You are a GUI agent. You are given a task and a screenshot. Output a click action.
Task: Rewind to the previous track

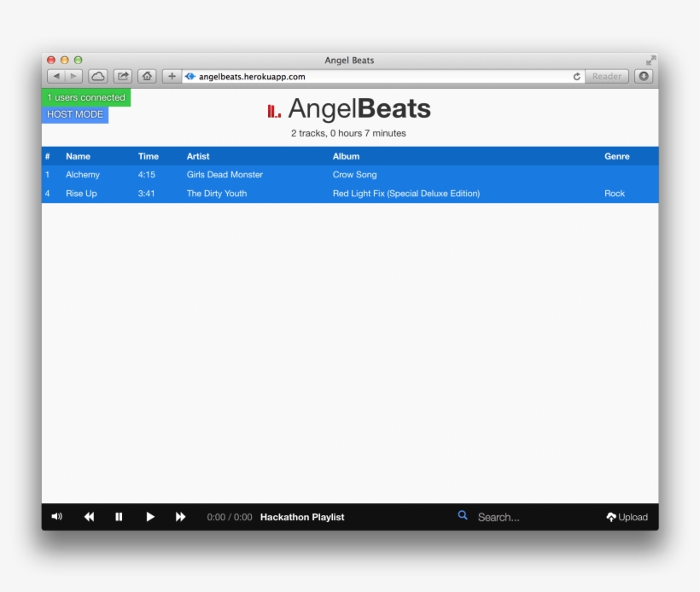[89, 516]
